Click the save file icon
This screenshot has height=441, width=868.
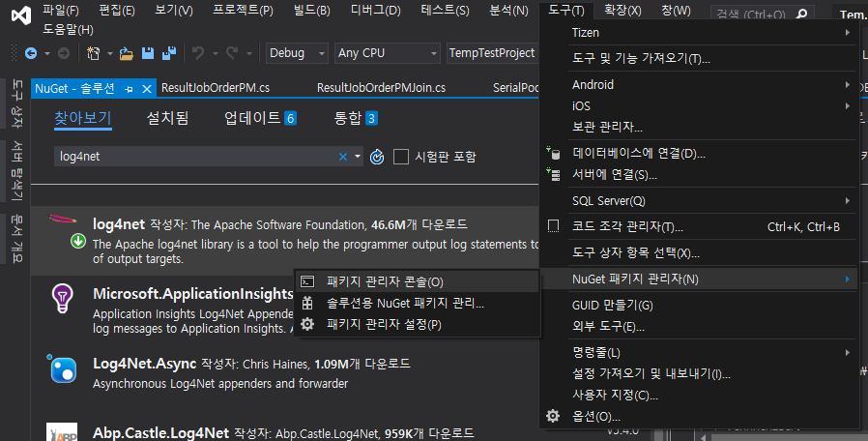pos(148,53)
